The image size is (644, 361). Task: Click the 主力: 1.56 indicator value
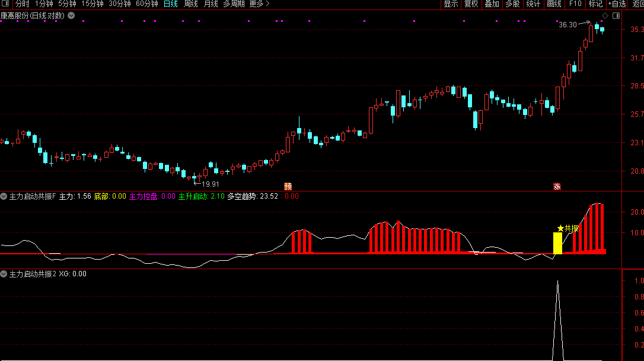(75, 196)
